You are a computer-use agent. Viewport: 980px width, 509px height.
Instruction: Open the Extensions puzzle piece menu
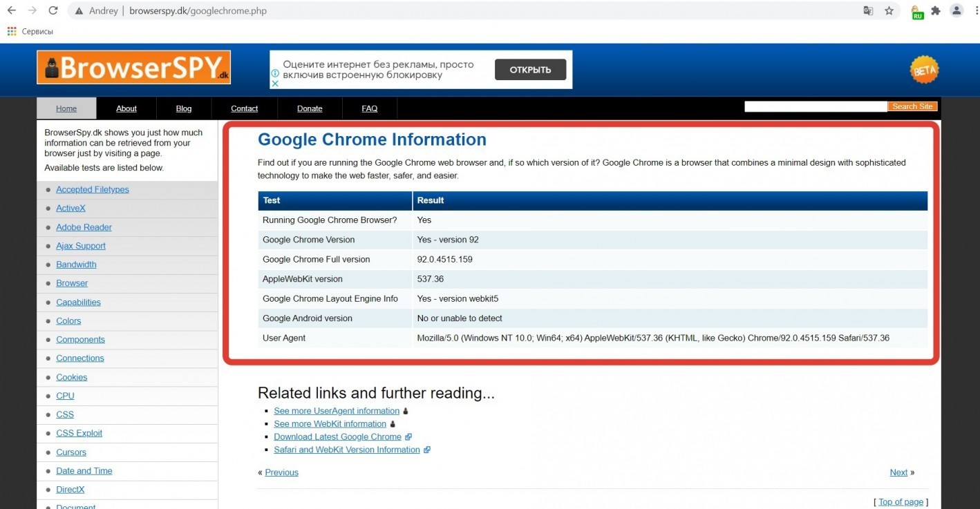936,11
